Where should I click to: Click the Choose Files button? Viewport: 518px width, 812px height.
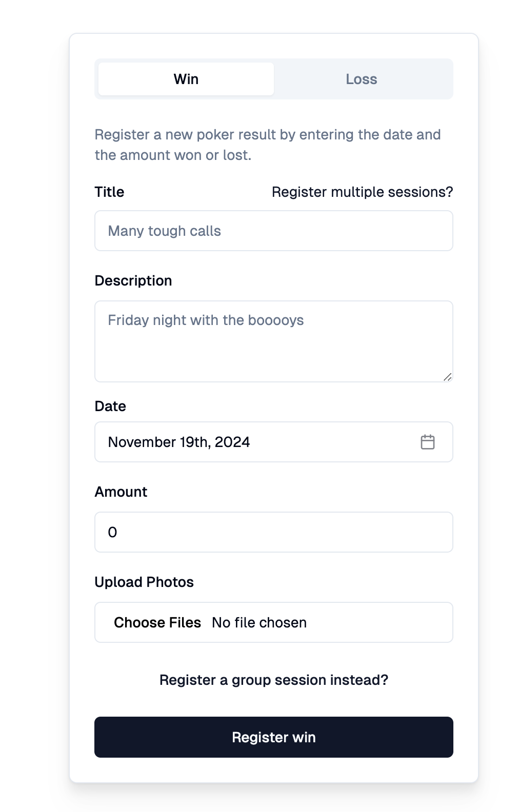click(157, 622)
